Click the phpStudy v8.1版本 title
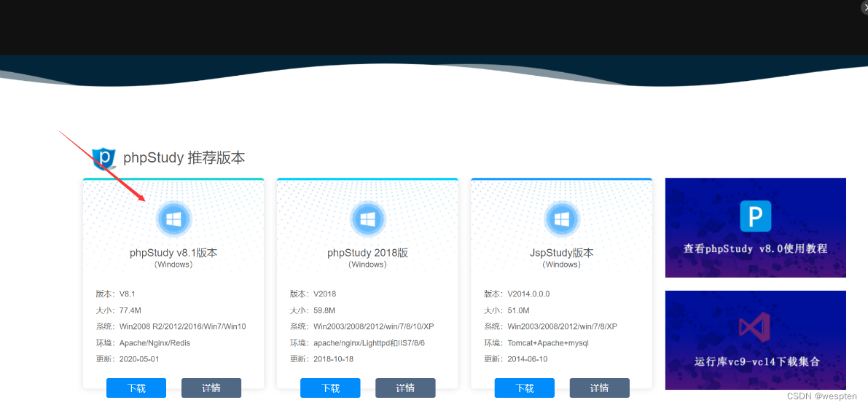 click(x=174, y=253)
